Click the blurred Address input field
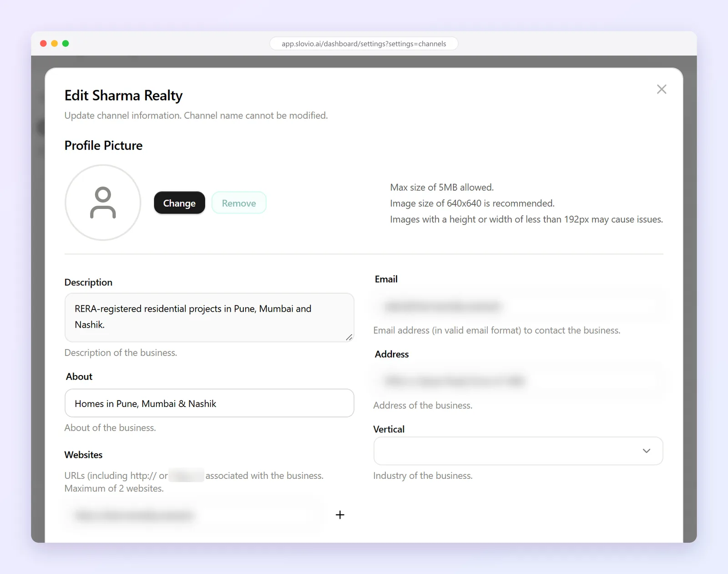The height and width of the screenshot is (574, 728). point(518,381)
